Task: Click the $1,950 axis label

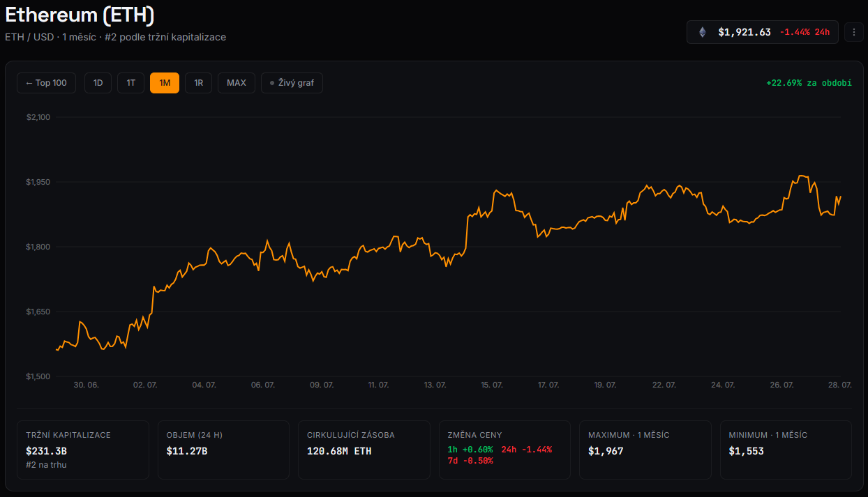Action: coord(38,182)
